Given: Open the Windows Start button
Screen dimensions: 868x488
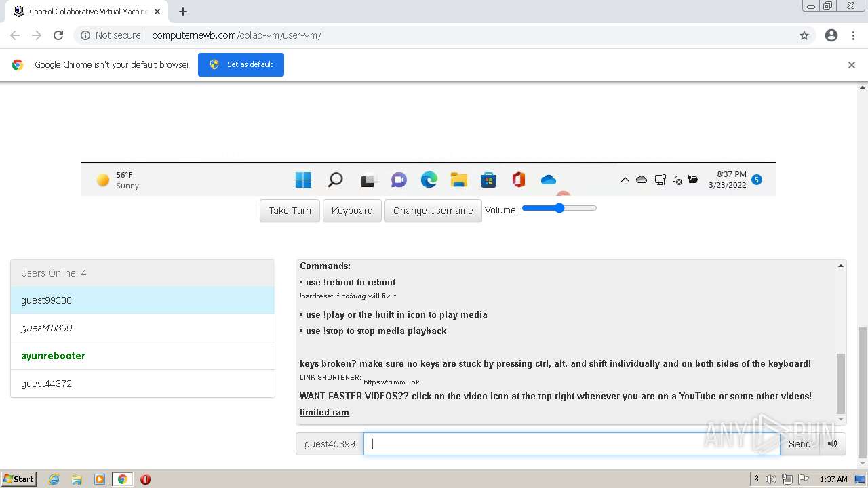Looking at the screenshot, I should pyautogui.click(x=19, y=479).
